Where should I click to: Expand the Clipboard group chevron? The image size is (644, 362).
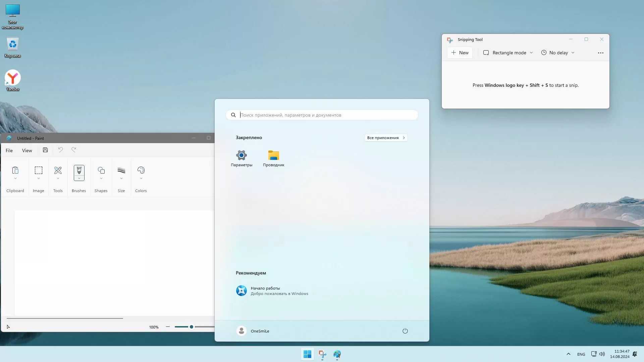click(15, 179)
